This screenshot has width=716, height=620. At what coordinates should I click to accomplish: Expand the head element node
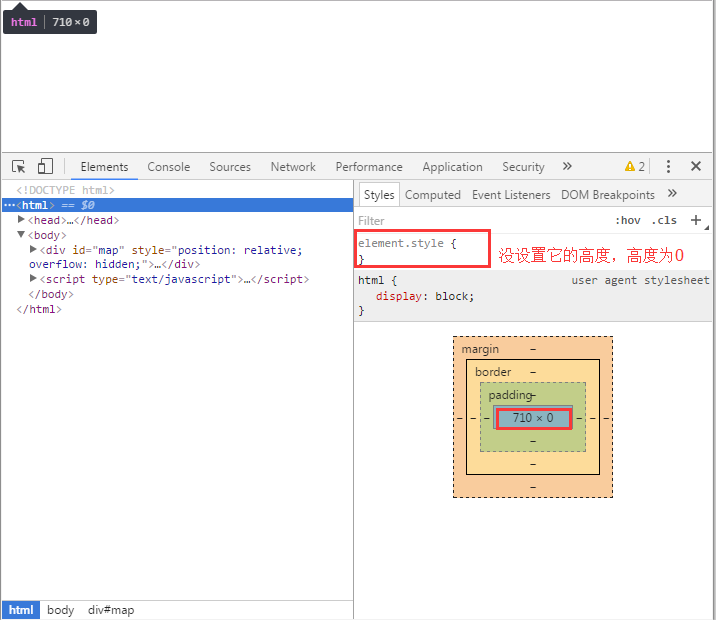click(21, 220)
